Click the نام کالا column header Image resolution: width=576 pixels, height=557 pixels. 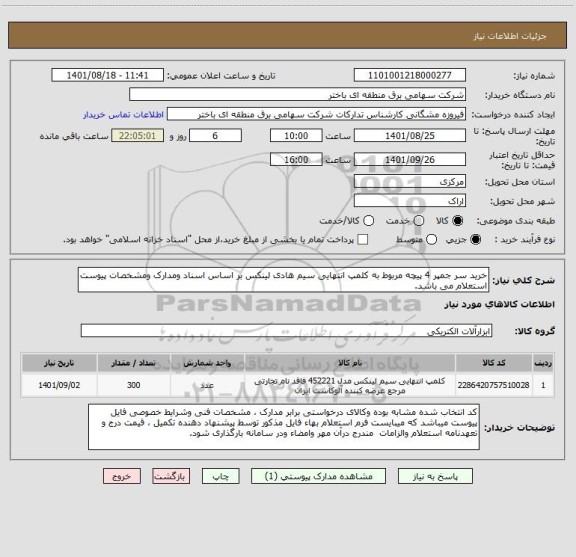(350, 363)
